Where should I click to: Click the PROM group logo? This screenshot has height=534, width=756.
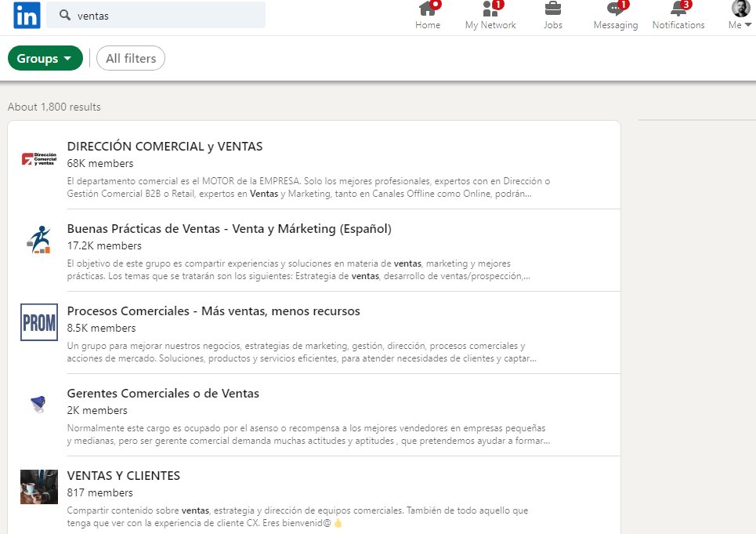(x=39, y=322)
